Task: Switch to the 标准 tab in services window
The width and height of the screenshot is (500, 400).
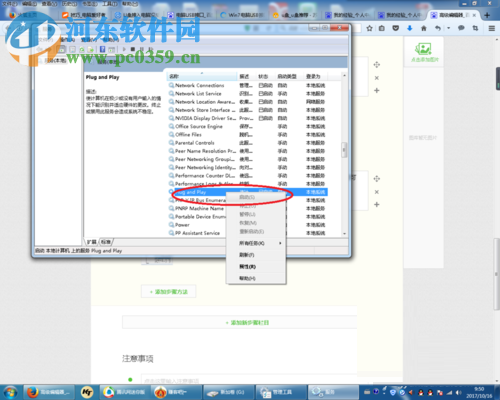Action: pos(106,242)
